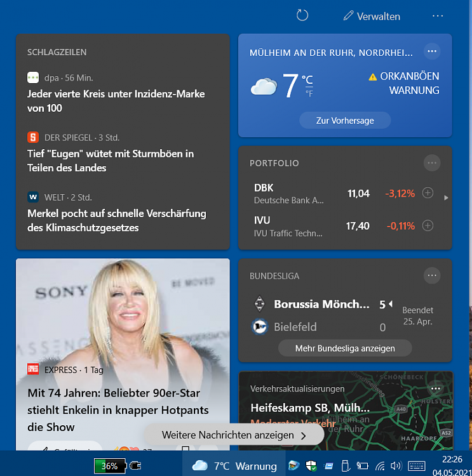Open the Merkel Klimaschutzgesetz article
Viewport: 472px width, 476px height.
[117, 220]
